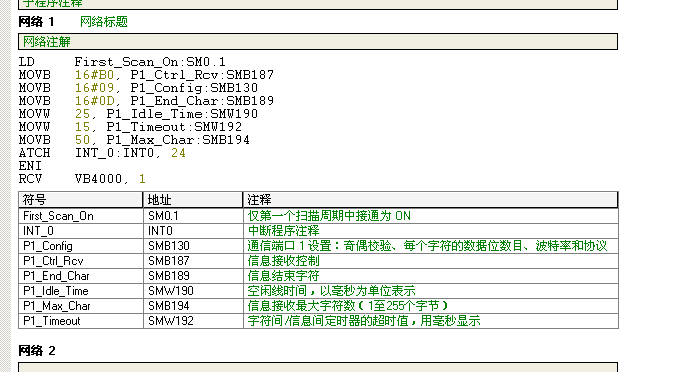Click the green network title text
The height and width of the screenshot is (384, 683).
tap(104, 22)
